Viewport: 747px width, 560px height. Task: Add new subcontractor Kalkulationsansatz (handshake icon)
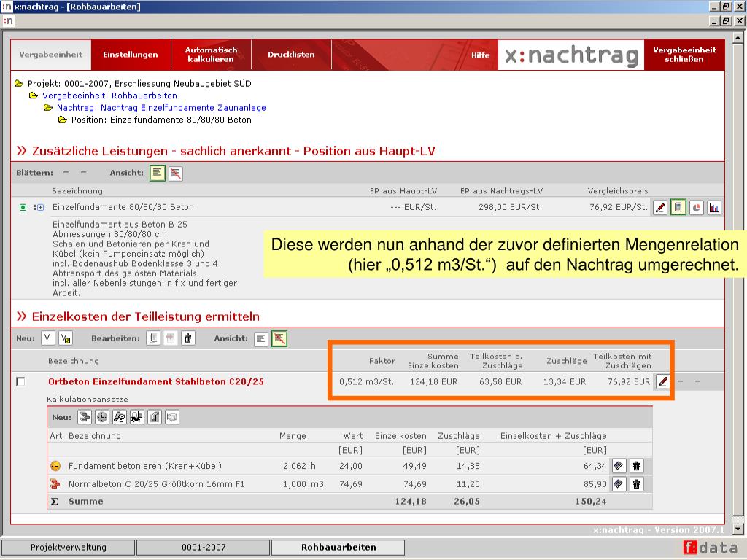(x=172, y=418)
